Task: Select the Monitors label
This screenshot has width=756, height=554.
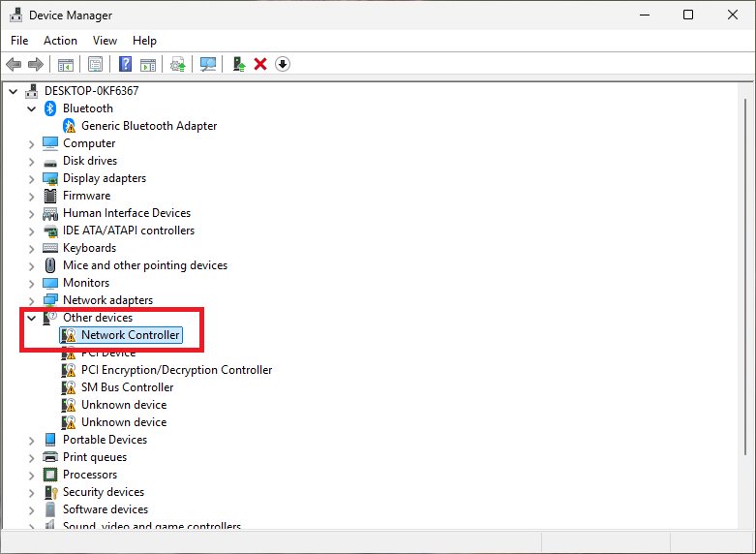Action: [x=86, y=283]
